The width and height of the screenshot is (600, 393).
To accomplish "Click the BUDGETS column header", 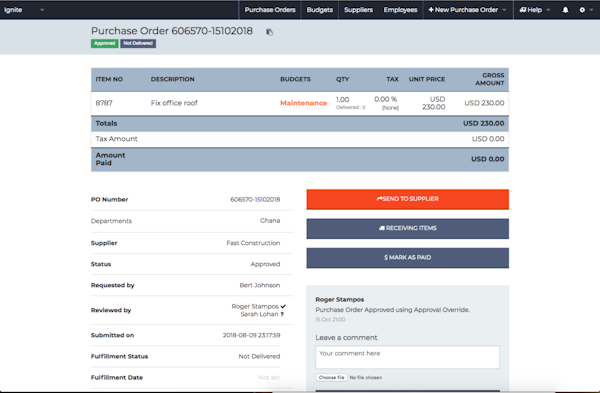I will point(295,79).
